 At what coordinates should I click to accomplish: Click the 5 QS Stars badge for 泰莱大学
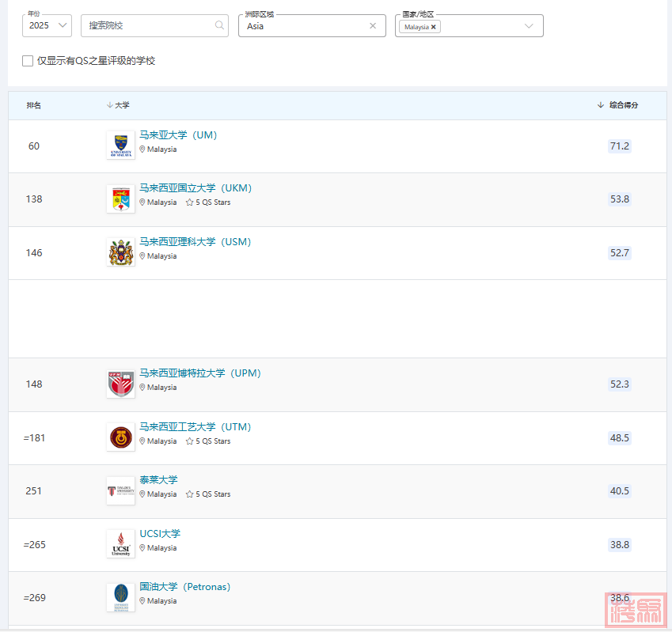coord(208,494)
